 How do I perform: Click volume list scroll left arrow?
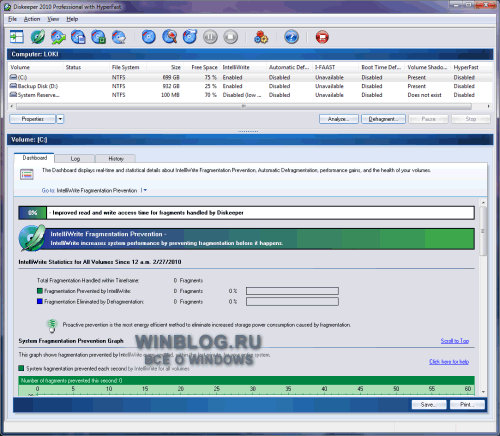click(12, 106)
